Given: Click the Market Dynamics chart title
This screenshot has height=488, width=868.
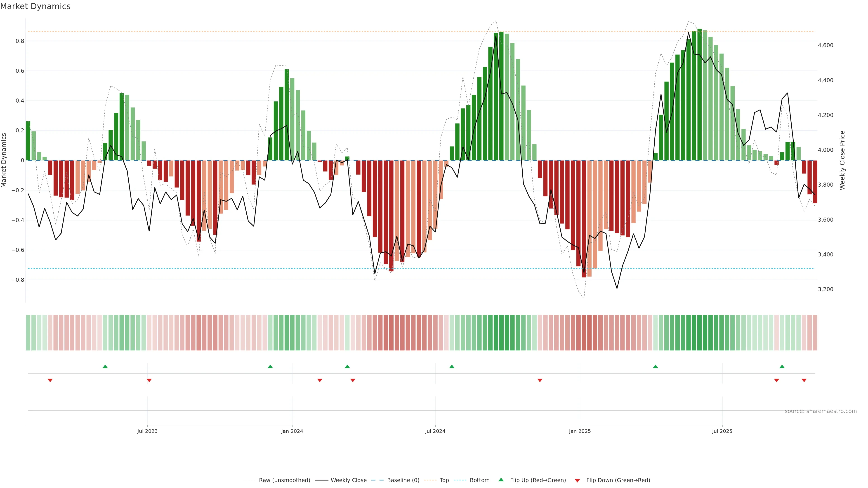Looking at the screenshot, I should (x=35, y=6).
